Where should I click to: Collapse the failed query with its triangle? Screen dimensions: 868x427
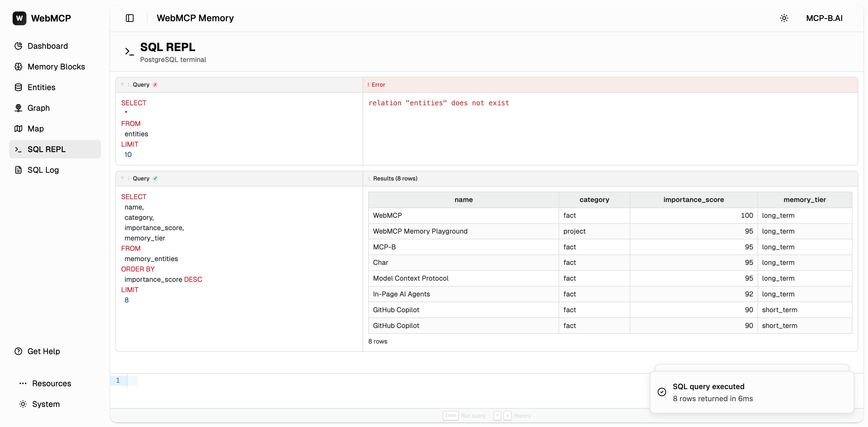coord(122,85)
